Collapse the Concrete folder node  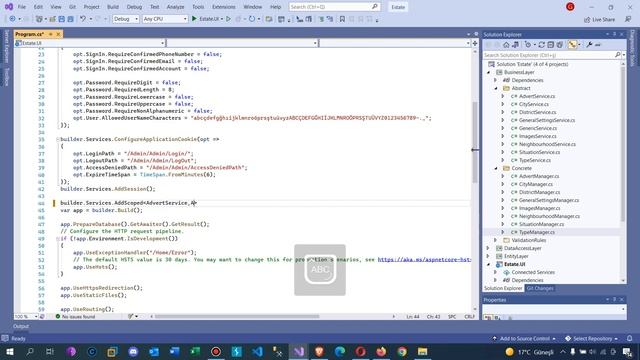(496, 168)
